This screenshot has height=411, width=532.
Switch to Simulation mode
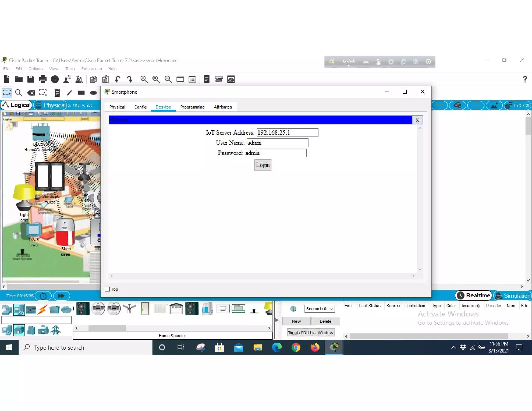[x=513, y=296]
